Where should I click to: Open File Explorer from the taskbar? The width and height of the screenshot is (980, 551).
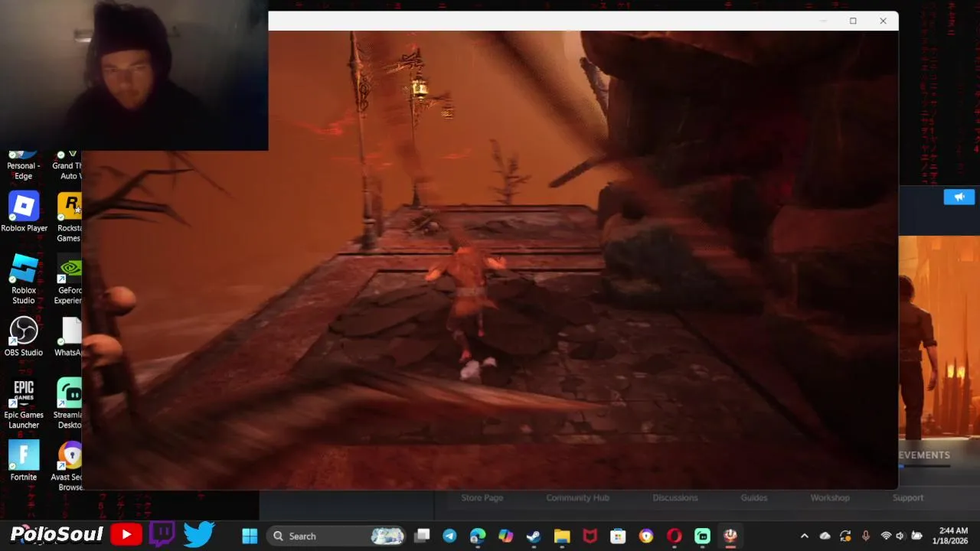click(562, 536)
